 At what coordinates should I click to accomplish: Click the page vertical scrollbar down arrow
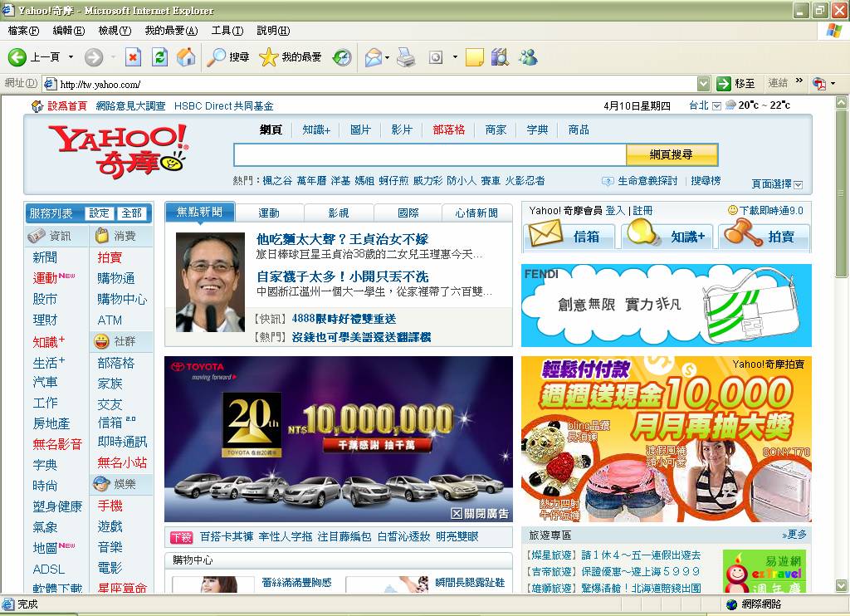click(842, 585)
